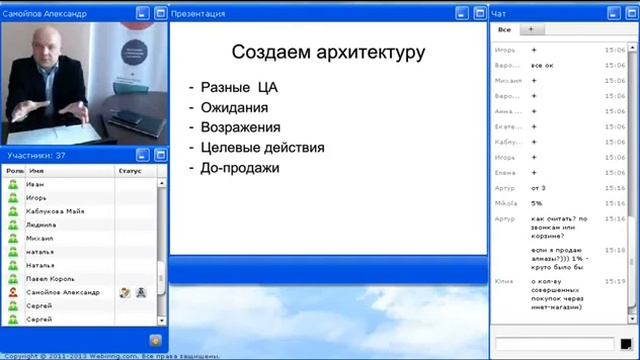The width and height of the screenshot is (640, 360).
Task: Click sender name Михаил in chat
Action: click(508, 81)
